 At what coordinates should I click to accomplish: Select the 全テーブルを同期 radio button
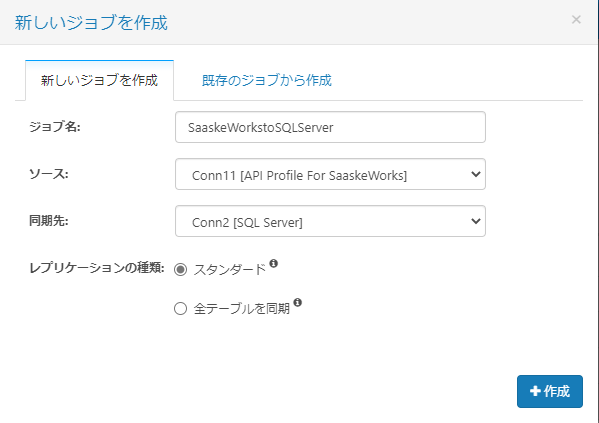click(180, 308)
